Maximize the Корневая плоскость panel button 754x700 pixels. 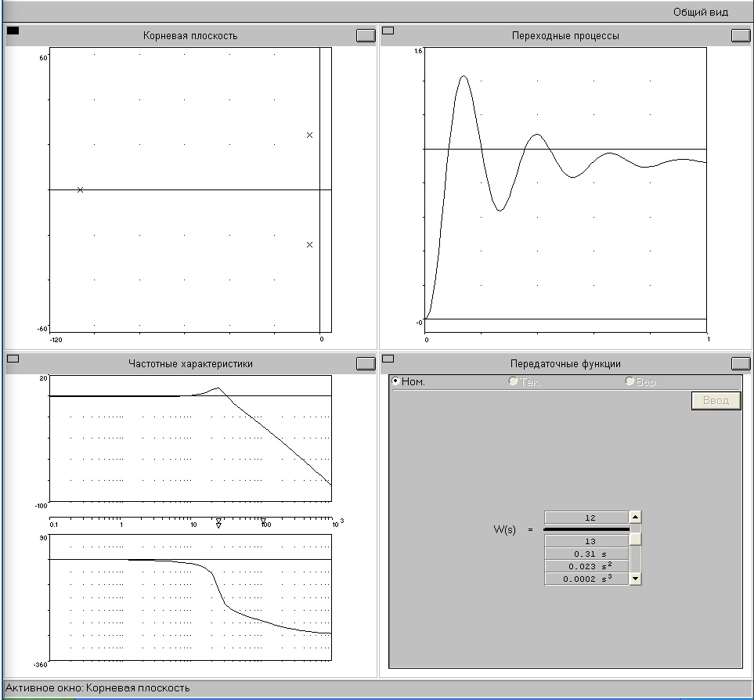pyautogui.click(x=366, y=35)
